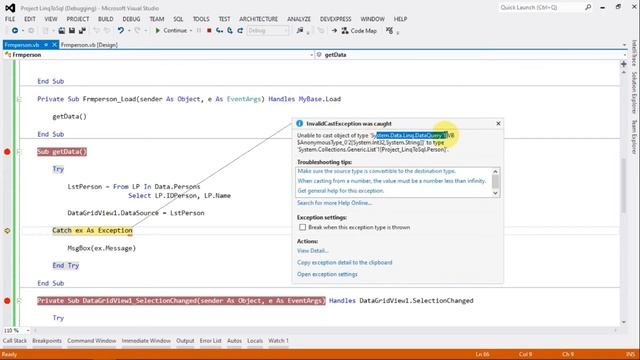This screenshot has height=360, width=640.
Task: Open the Locals tab
Action: pyautogui.click(x=255, y=341)
